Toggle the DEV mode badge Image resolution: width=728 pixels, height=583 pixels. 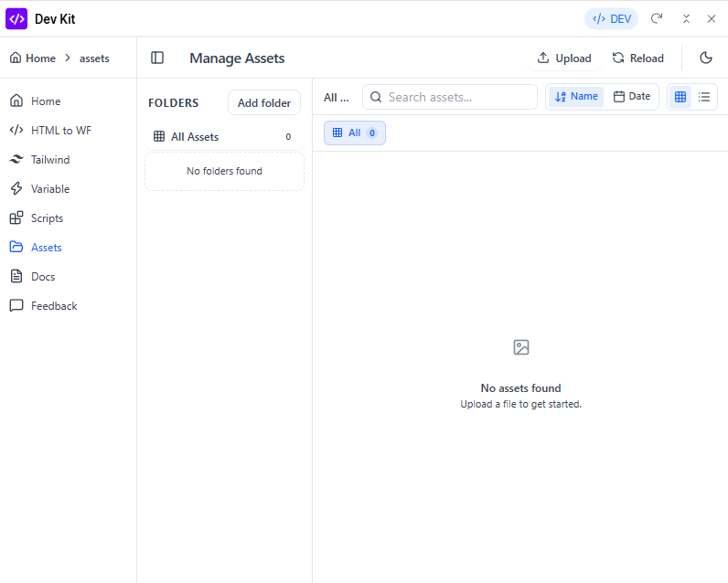612,19
